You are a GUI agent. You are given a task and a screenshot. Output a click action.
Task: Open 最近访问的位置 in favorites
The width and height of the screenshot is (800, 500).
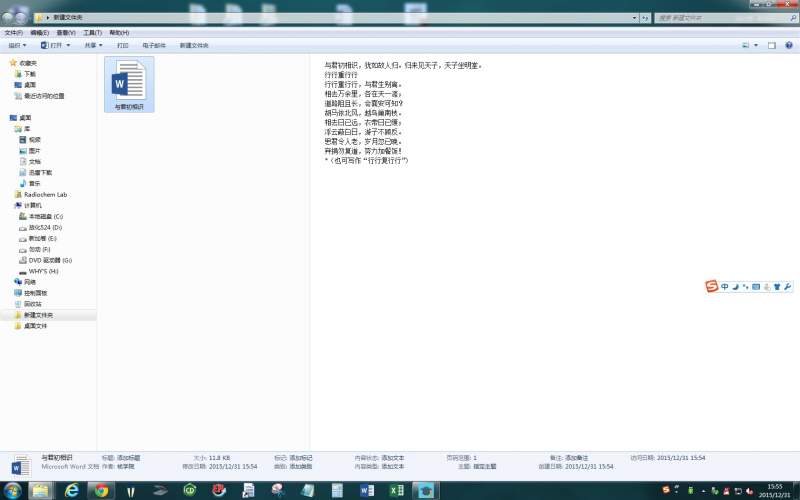click(44, 96)
